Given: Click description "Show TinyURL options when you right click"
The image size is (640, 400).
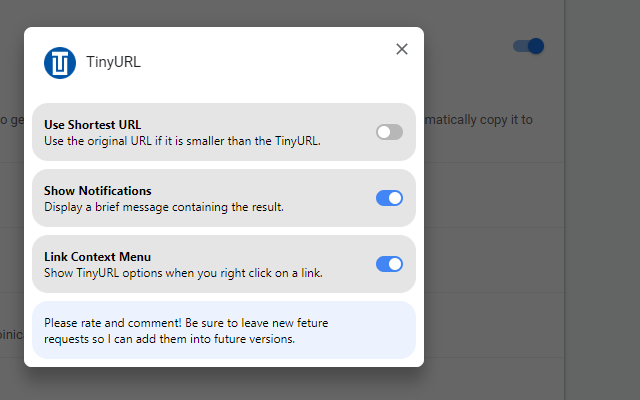Looking at the screenshot, I should (x=183, y=273).
